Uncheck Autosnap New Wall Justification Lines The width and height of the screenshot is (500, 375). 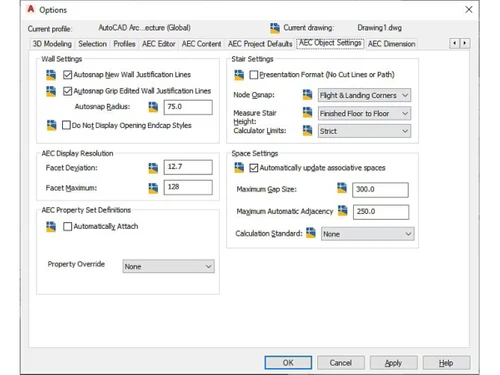point(67,75)
